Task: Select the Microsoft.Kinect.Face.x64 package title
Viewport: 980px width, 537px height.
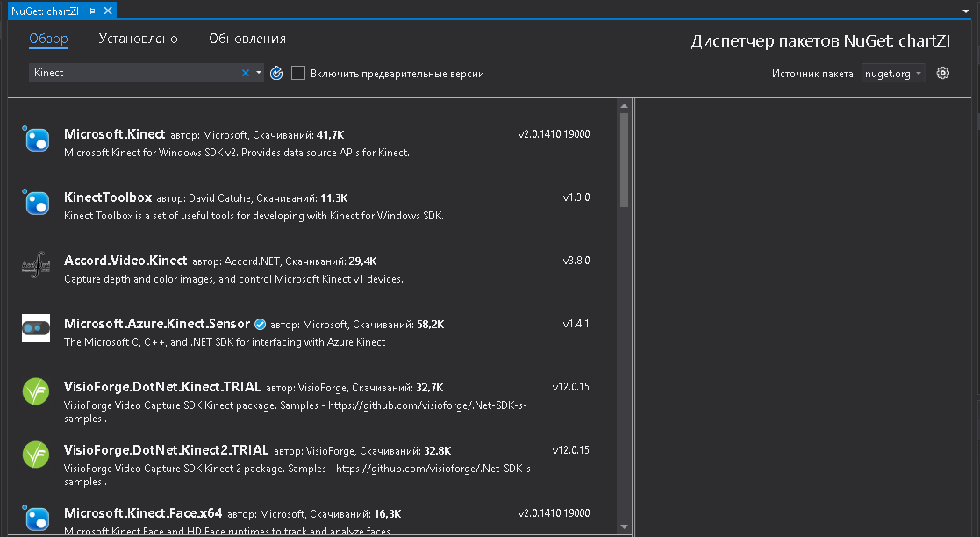Action: (x=143, y=512)
